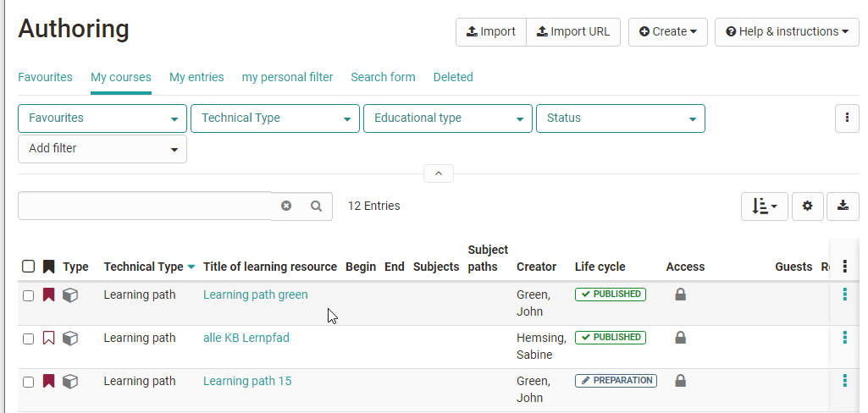The height and width of the screenshot is (413, 868).
Task: Click the download table export icon
Action: coord(843,206)
